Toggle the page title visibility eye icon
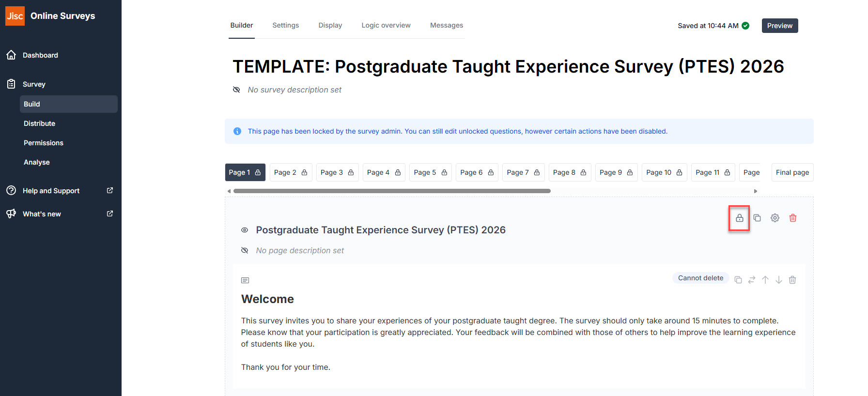 [x=245, y=230]
